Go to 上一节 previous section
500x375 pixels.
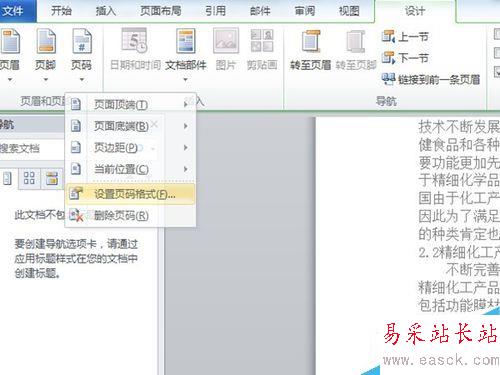(x=405, y=37)
